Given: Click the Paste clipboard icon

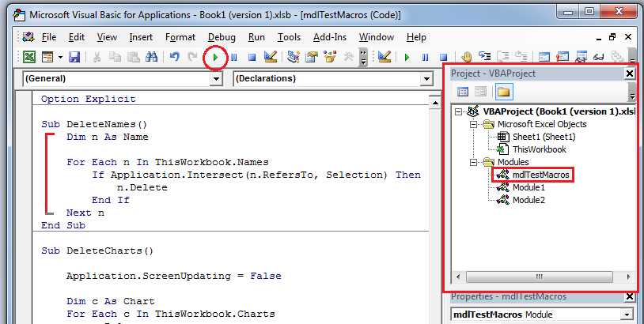Looking at the screenshot, I should point(133,57).
